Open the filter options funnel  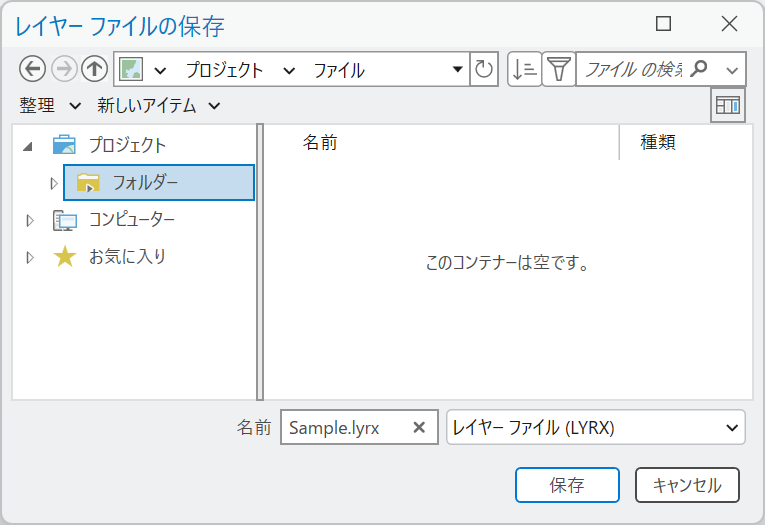click(x=558, y=69)
